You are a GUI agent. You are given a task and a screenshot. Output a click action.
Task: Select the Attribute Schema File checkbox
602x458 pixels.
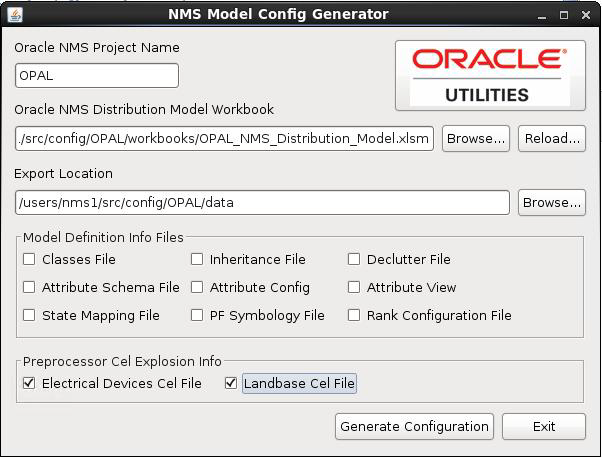[29, 287]
